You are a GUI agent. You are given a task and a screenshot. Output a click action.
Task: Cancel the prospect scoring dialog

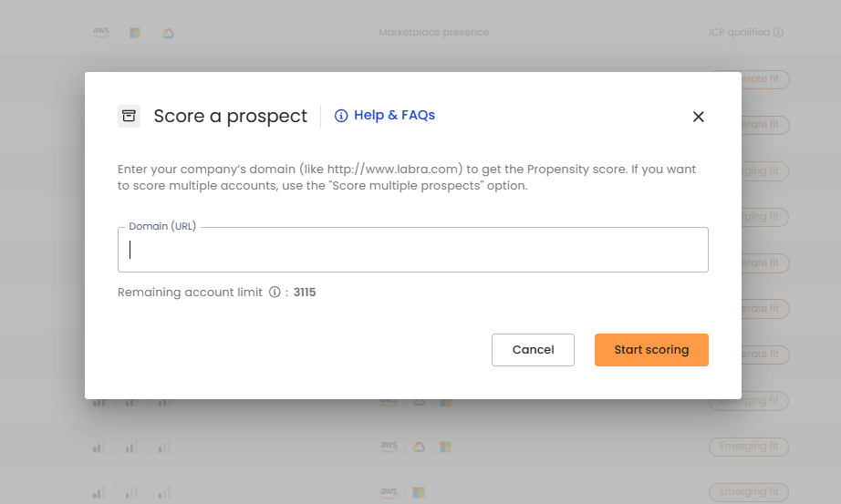(x=533, y=350)
